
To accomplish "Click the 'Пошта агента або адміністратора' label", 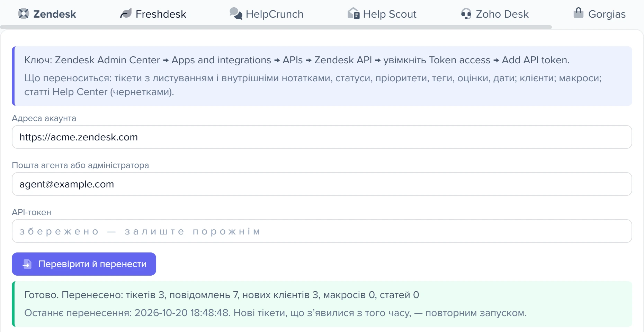I will [x=80, y=165].
